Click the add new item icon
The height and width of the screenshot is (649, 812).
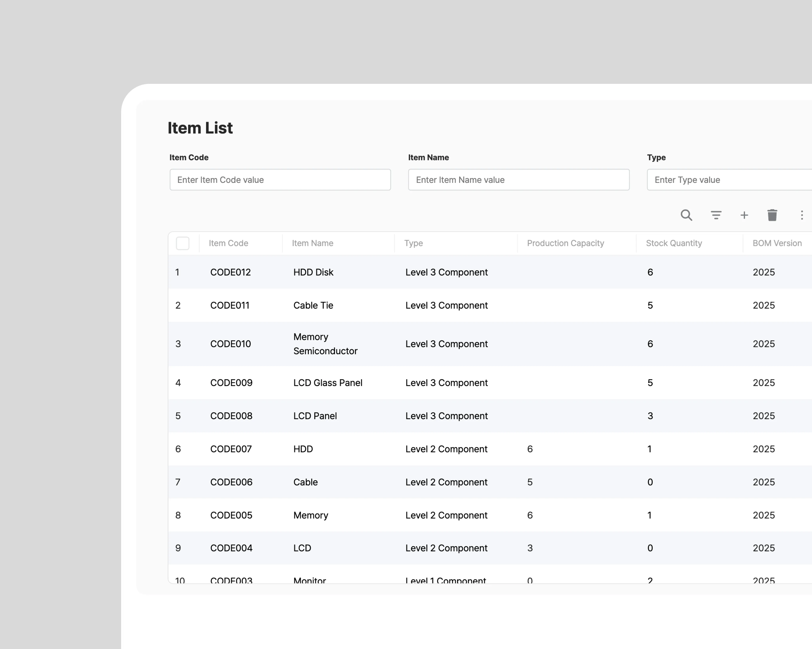(744, 215)
